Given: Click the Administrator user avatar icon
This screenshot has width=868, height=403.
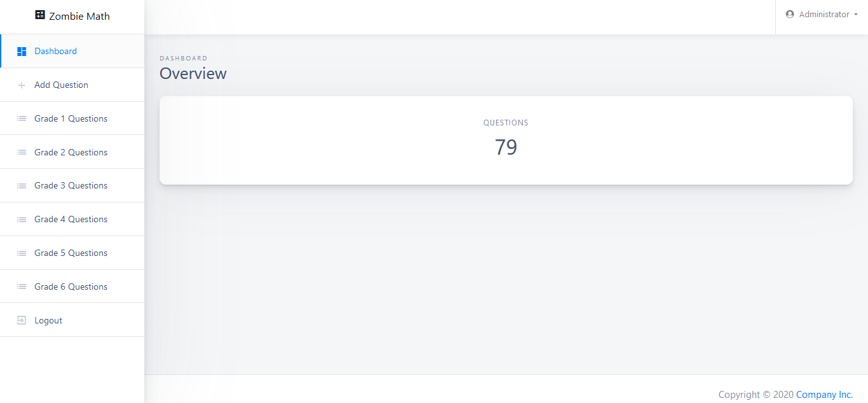Looking at the screenshot, I should point(790,15).
